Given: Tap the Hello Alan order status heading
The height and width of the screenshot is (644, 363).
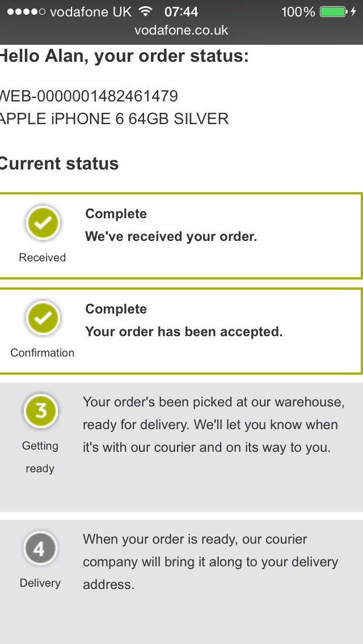Looking at the screenshot, I should (x=124, y=57).
